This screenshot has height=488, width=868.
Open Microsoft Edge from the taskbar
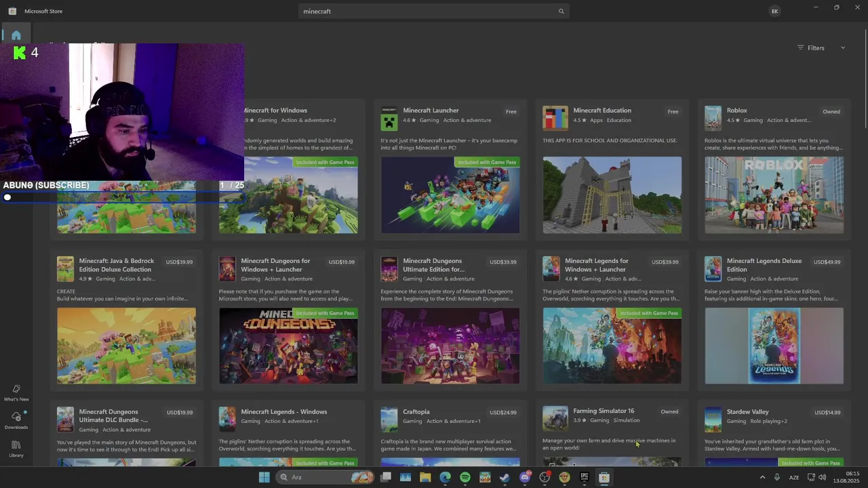[445, 477]
